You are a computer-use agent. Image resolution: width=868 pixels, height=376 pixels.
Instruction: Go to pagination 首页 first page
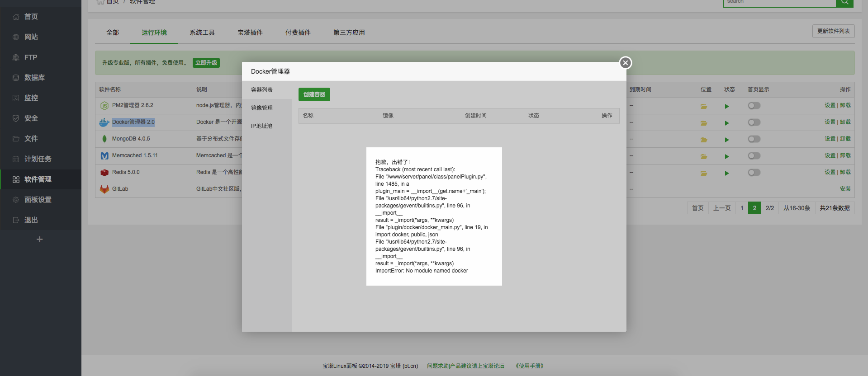point(698,208)
